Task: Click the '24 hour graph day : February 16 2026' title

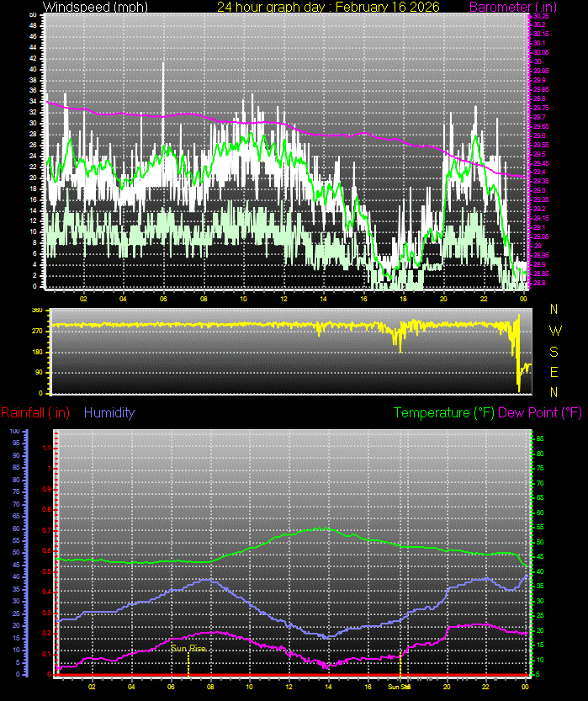Action: 328,7
